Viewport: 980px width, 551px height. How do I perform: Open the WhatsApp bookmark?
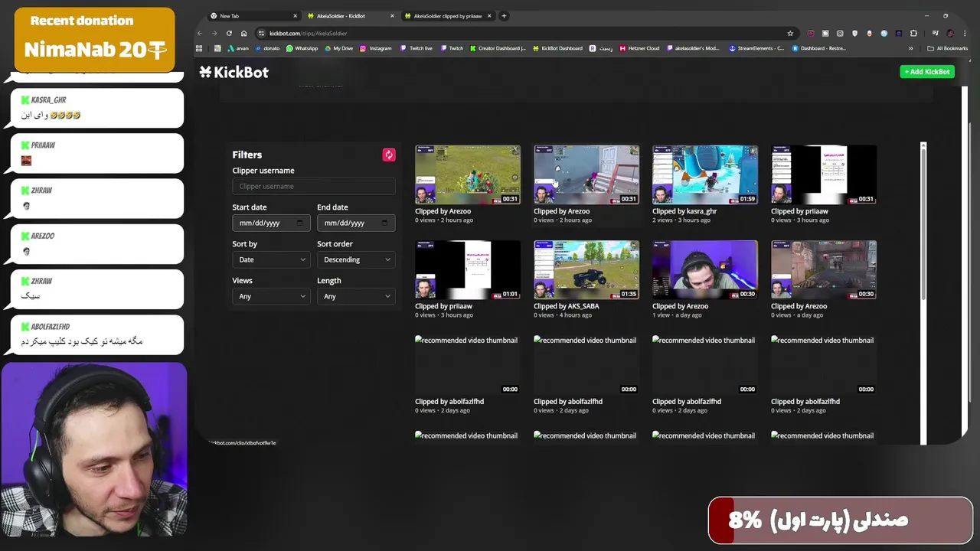click(x=302, y=48)
